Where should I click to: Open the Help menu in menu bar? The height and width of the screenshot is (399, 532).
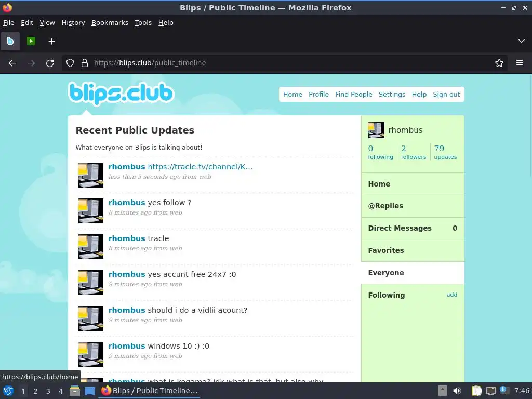[166, 23]
